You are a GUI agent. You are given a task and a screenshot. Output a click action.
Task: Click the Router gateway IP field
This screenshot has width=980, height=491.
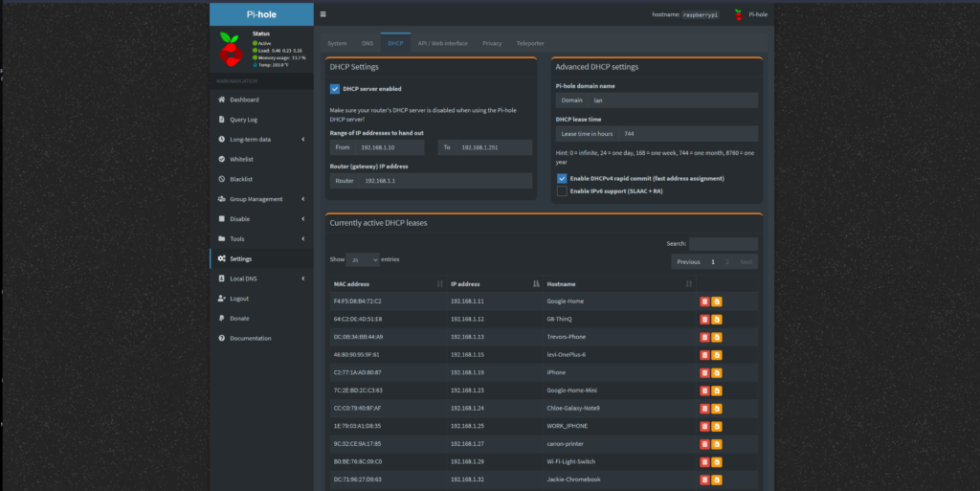[446, 181]
